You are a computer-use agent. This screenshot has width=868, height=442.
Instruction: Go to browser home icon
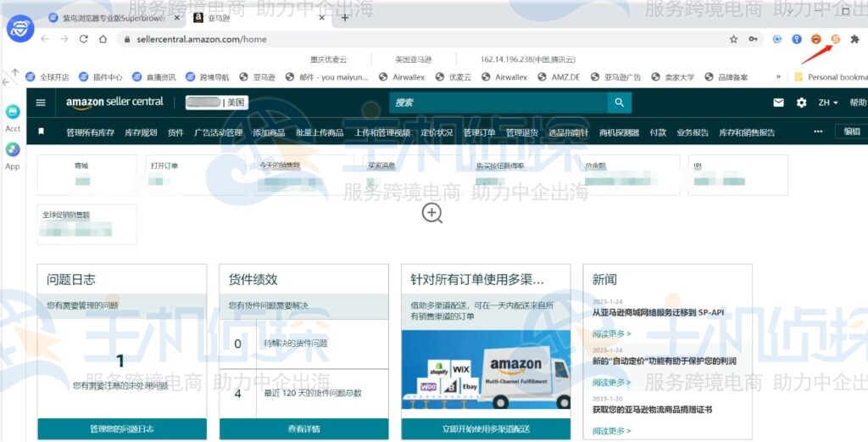pos(103,39)
